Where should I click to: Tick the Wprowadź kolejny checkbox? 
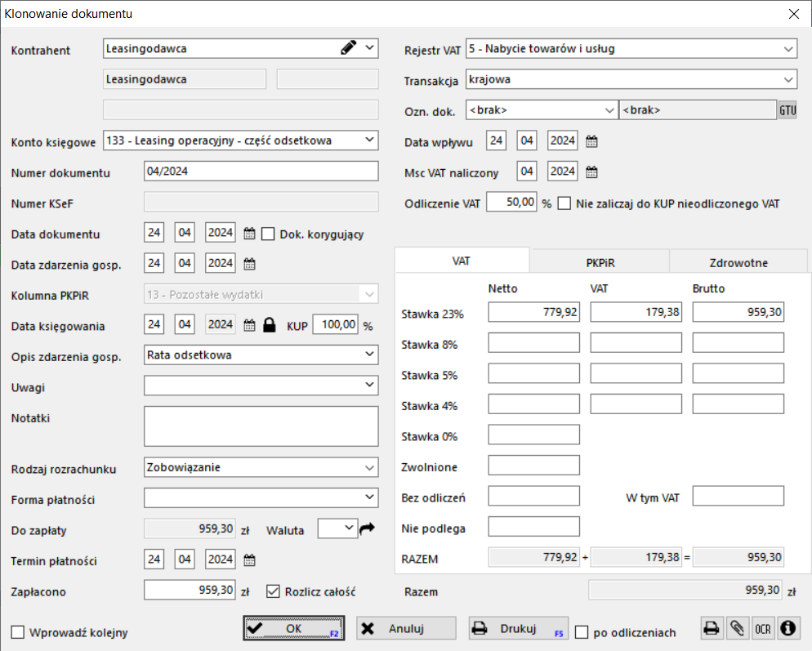pos(18,632)
